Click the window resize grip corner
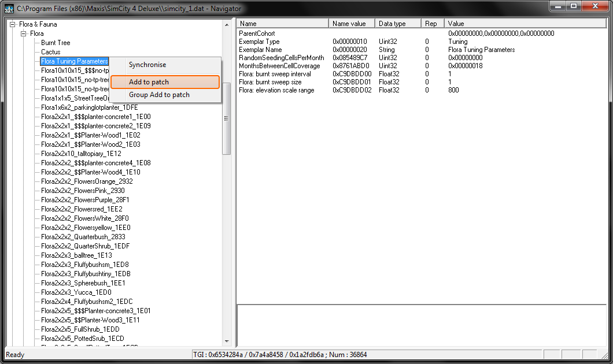 point(604,355)
